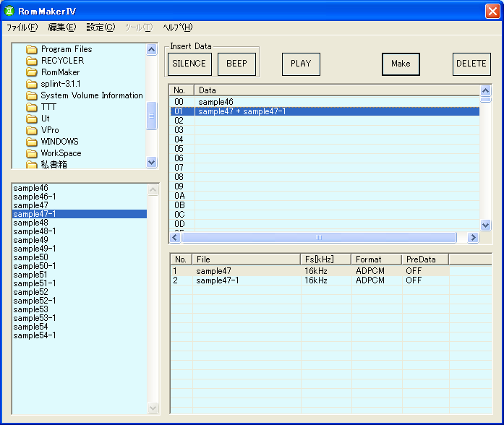The image size is (504, 425).
Task: Select row 00 sample46 in data list
Action: (x=325, y=102)
